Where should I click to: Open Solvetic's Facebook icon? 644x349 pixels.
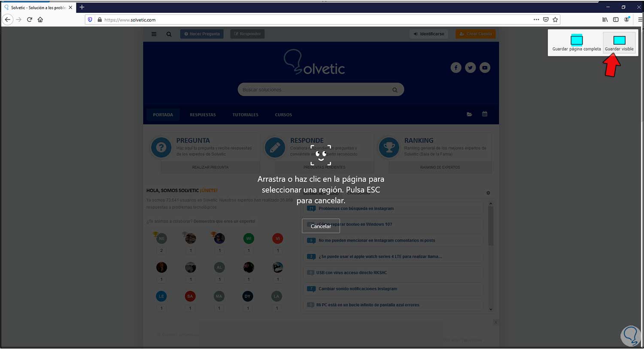pyautogui.click(x=456, y=67)
